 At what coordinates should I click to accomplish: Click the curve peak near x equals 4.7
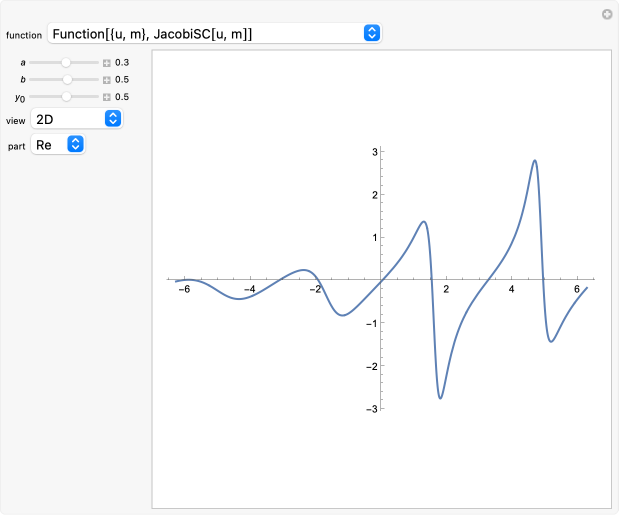click(535, 160)
